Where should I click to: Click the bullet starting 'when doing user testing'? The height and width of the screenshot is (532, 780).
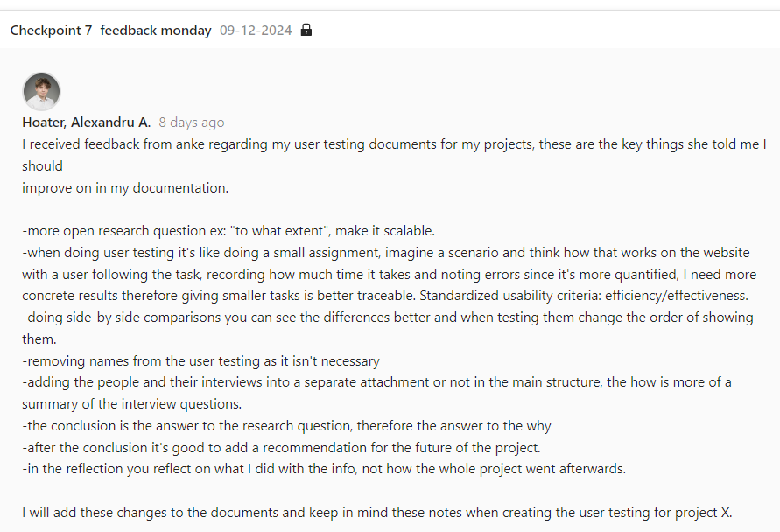(385, 253)
